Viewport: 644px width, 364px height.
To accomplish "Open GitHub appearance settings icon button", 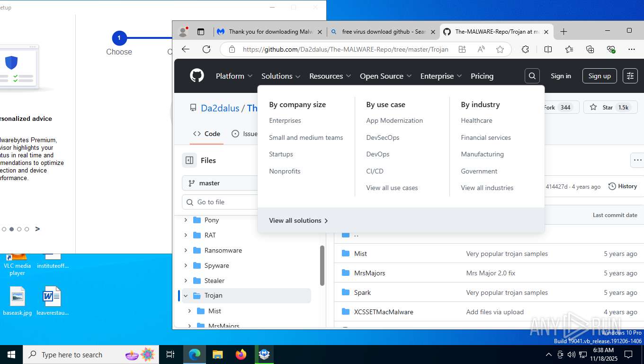I will point(630,76).
